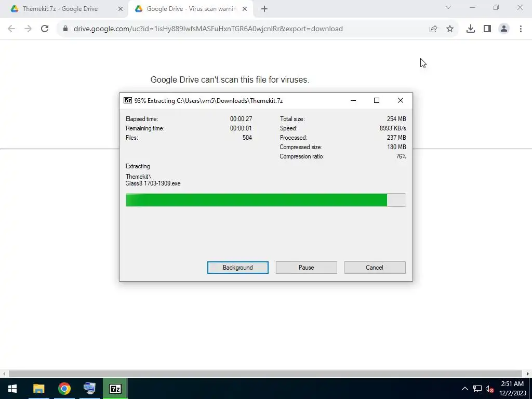Click the remaining time 00:00:01 value

coord(241,128)
